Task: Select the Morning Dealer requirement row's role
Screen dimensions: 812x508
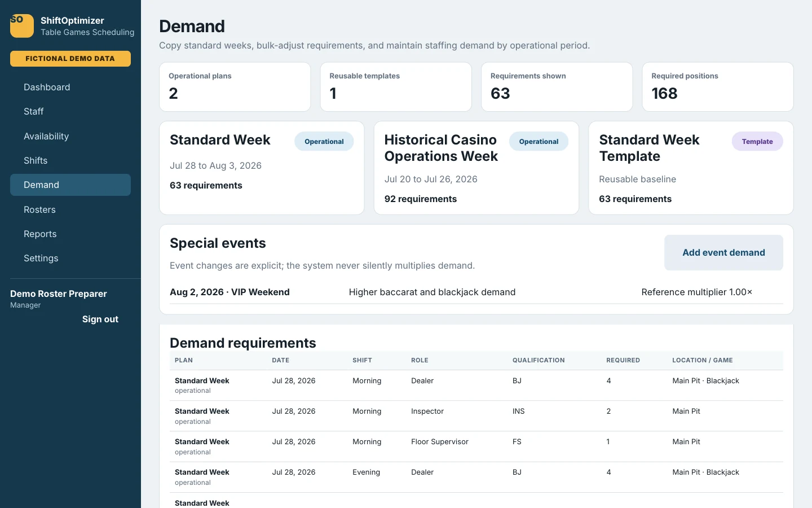Action: coord(422,381)
